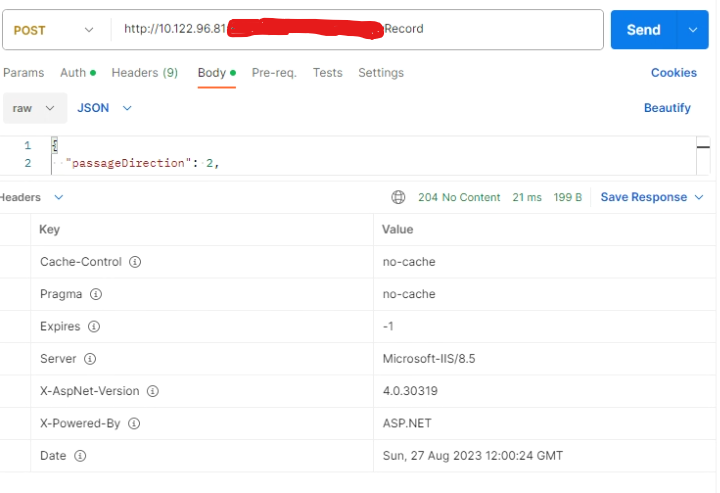The height and width of the screenshot is (493, 720).
Task: Click Beautify to format the body
Action: pos(667,108)
